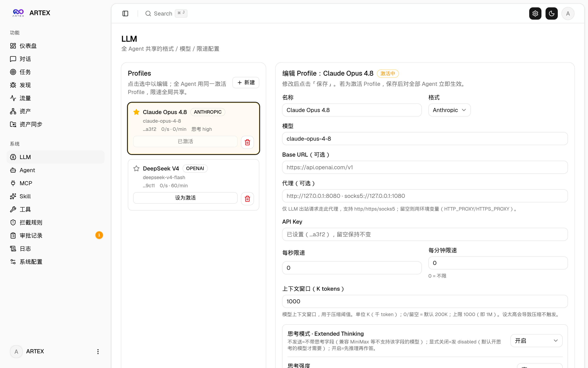Click the 发现 bug icon
588x368 pixels.
[13, 85]
